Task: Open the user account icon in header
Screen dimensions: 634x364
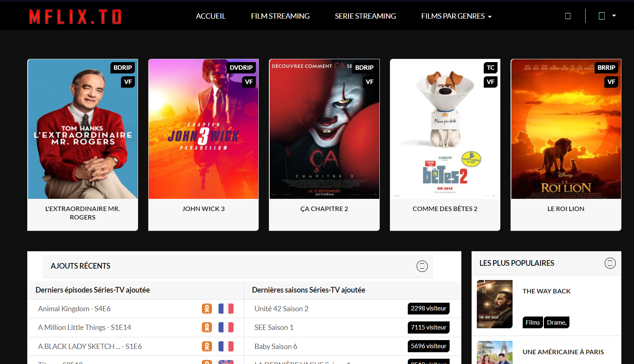Action: [x=602, y=16]
